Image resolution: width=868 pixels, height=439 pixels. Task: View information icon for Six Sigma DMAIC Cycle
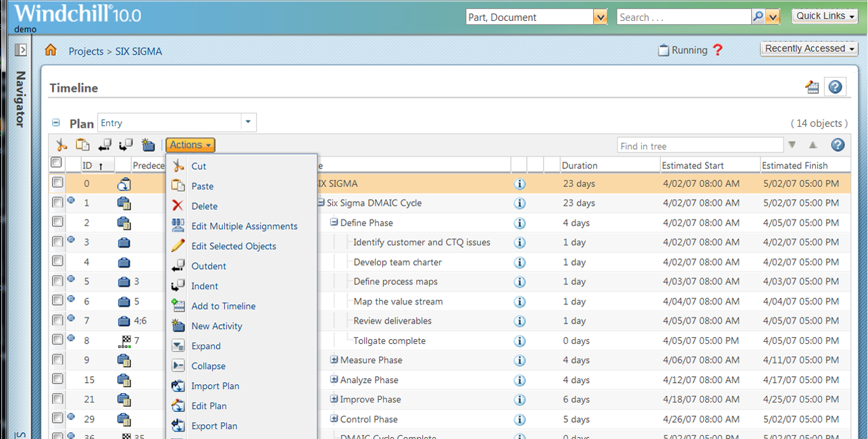(519, 203)
